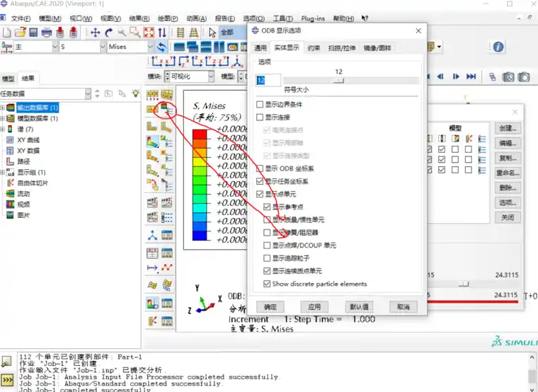Screen dimensions: 538x392
Task: Click the info query icon
Action: pos(498,47)
